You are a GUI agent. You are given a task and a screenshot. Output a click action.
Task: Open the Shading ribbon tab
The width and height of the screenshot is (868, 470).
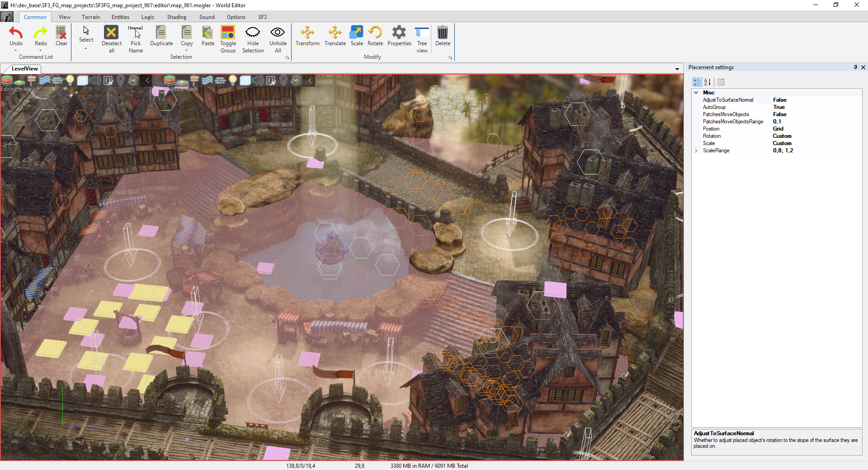coord(177,17)
